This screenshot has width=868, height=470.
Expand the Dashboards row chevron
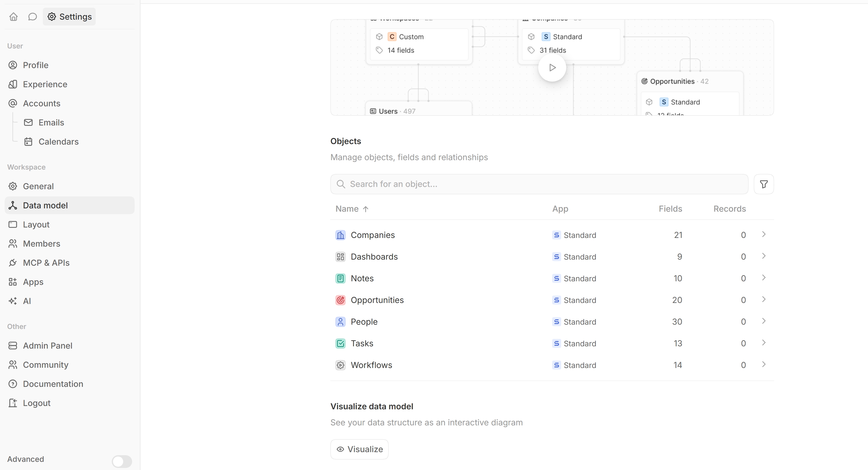coord(763,256)
